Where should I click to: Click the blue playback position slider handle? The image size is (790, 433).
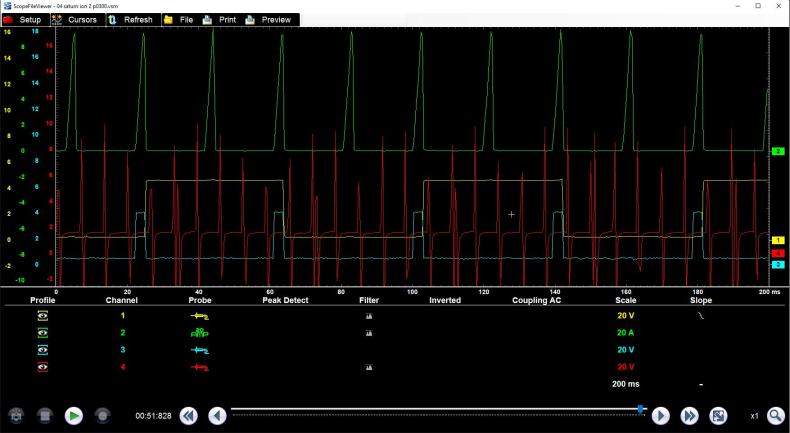click(641, 409)
